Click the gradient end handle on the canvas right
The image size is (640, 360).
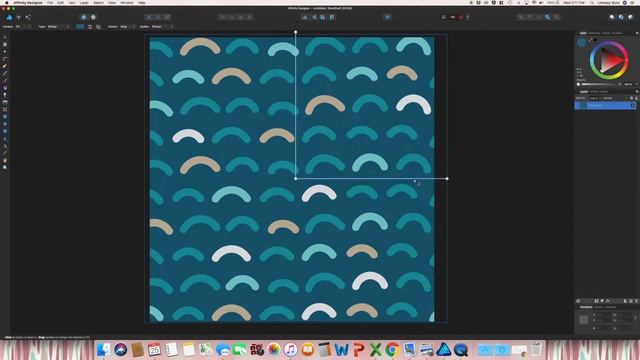(447, 178)
